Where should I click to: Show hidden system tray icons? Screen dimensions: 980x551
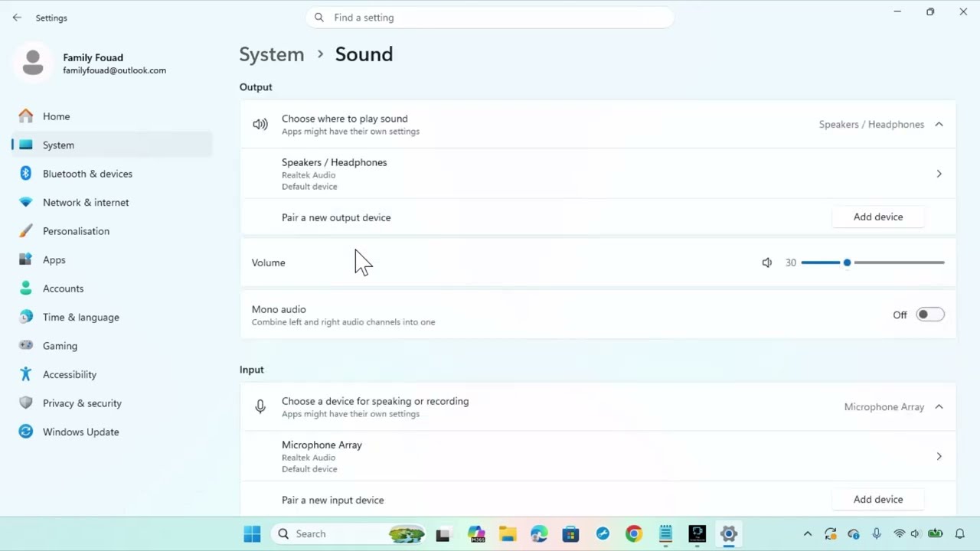807,534
